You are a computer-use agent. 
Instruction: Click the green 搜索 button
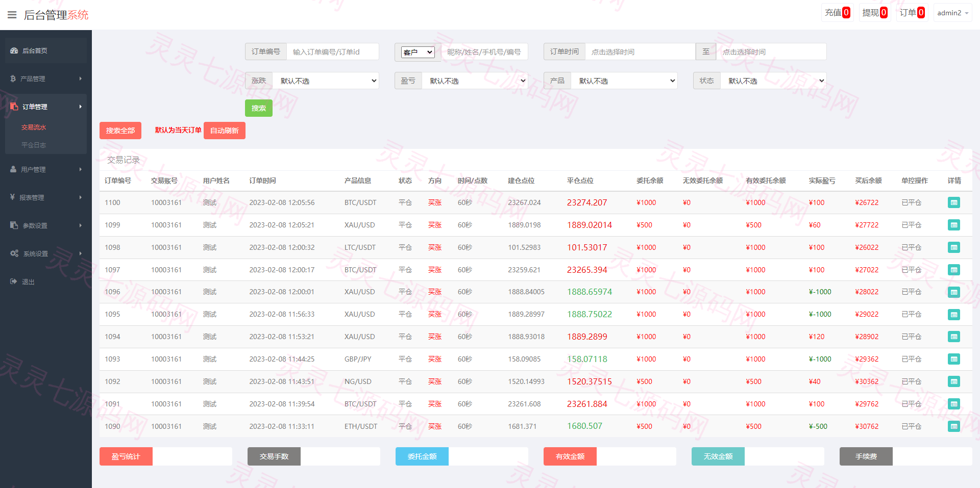pos(259,108)
